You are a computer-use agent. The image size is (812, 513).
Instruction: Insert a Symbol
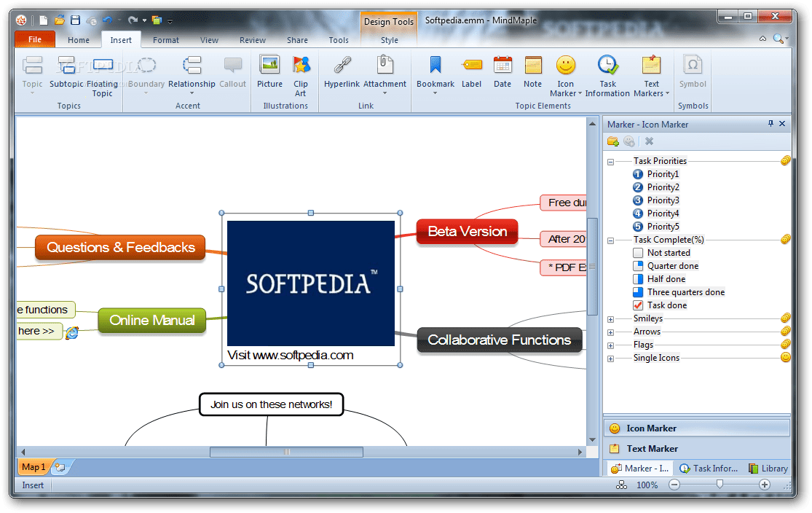tap(693, 73)
